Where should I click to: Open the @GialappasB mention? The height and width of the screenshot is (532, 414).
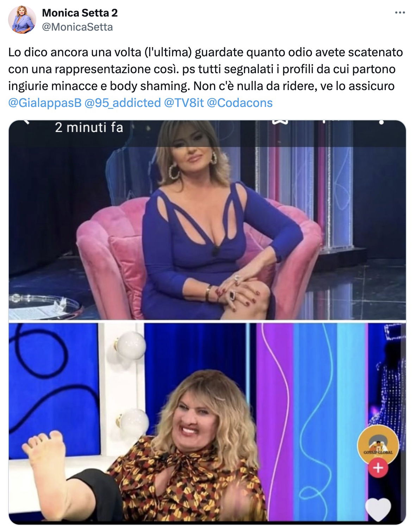pos(45,103)
